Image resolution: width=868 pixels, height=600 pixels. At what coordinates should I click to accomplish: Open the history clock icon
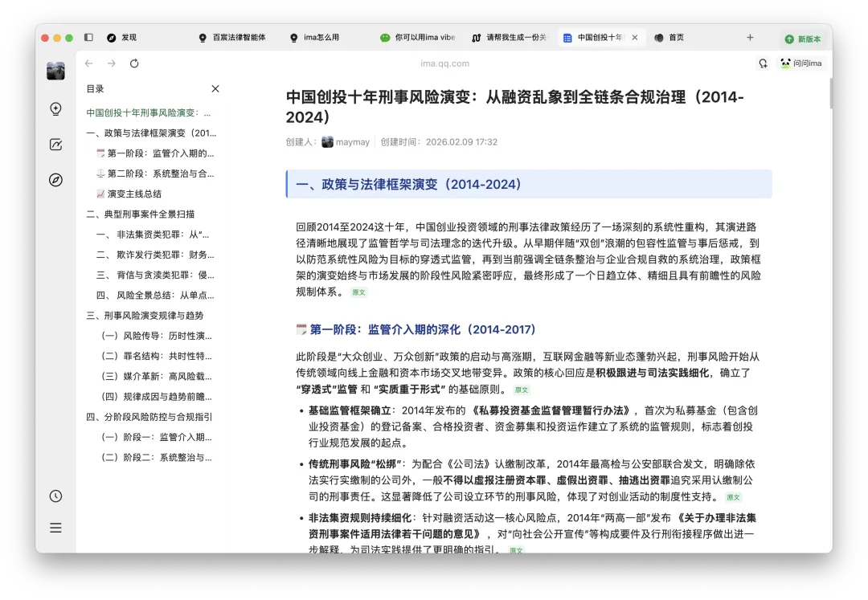click(x=56, y=496)
